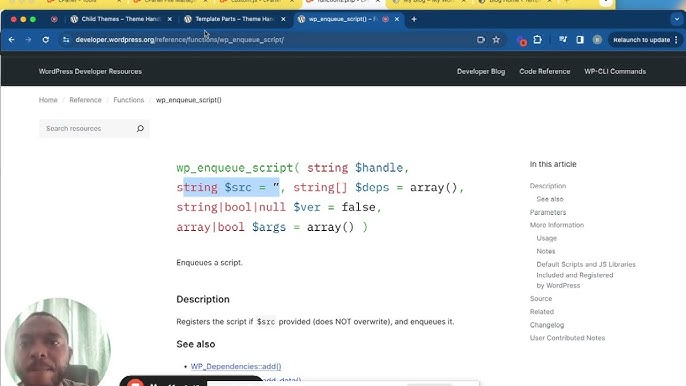Jump to More Information in article contents
This screenshot has height=386, width=686.
[556, 225]
